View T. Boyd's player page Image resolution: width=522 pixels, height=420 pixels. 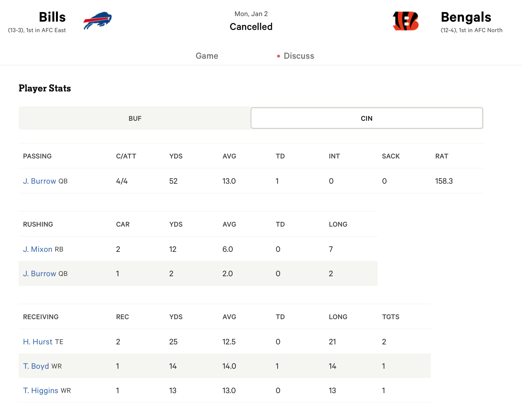point(36,366)
